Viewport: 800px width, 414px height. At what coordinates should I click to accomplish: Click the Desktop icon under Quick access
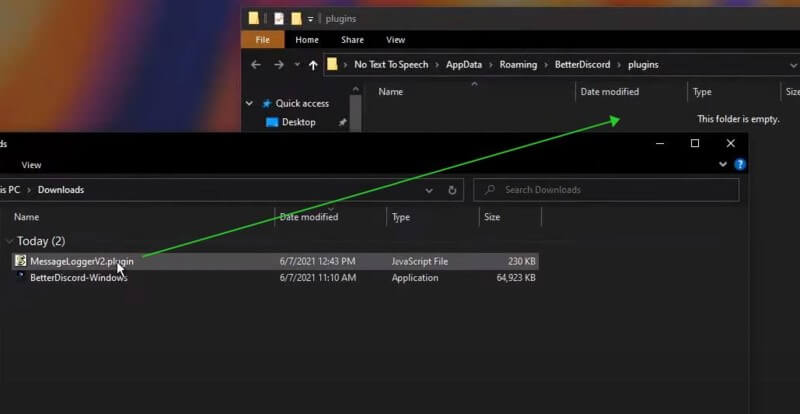point(272,122)
